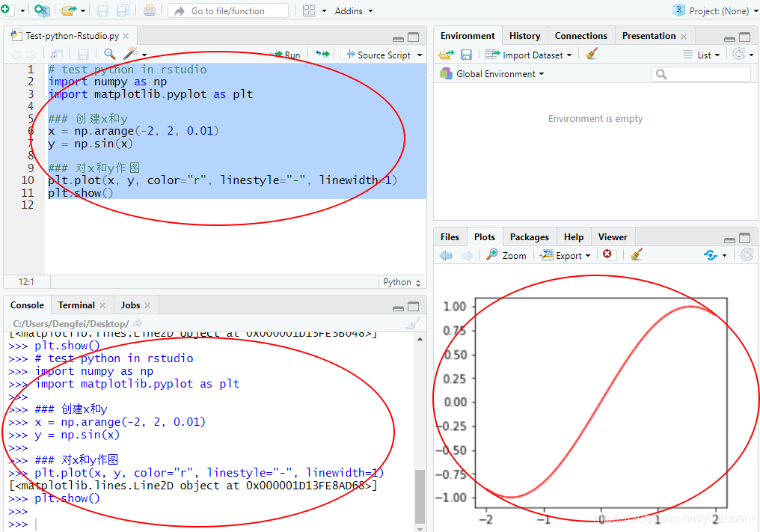Viewport: 760px width, 532px height.
Task: Switch to the Terminal tab
Action: tap(76, 305)
